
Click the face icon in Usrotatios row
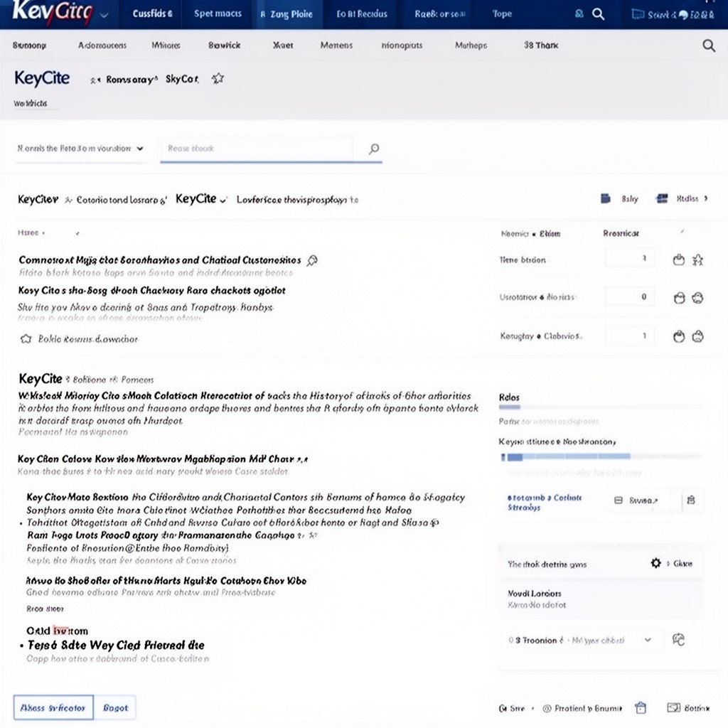(697, 298)
